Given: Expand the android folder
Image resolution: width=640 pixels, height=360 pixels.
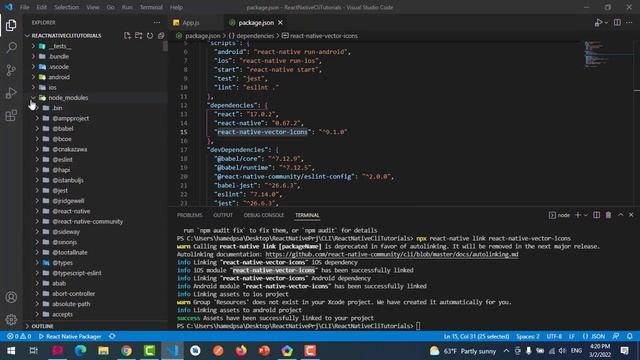Looking at the screenshot, I should [x=33, y=77].
